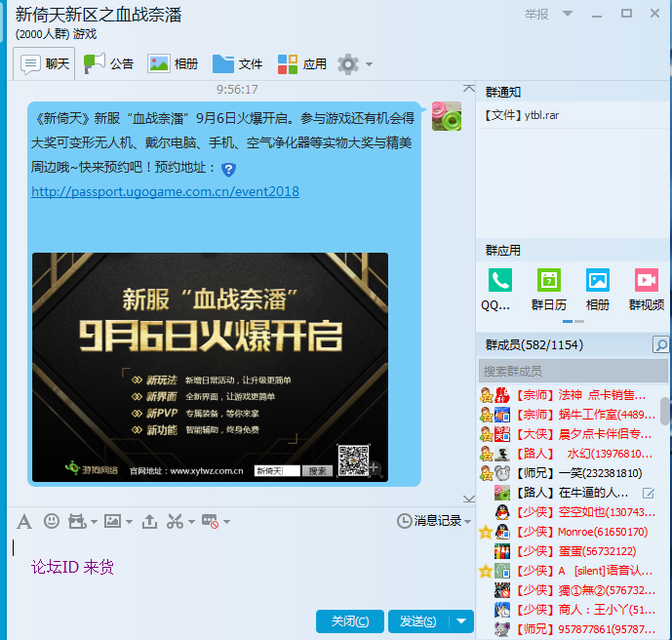
Task: Click the 消息记录 clock icon
Action: (x=404, y=521)
